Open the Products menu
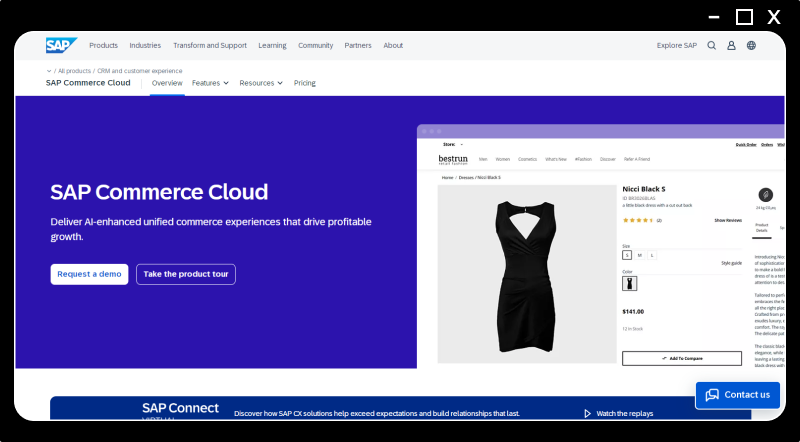Screen dimensions: 800x442 point(103,45)
